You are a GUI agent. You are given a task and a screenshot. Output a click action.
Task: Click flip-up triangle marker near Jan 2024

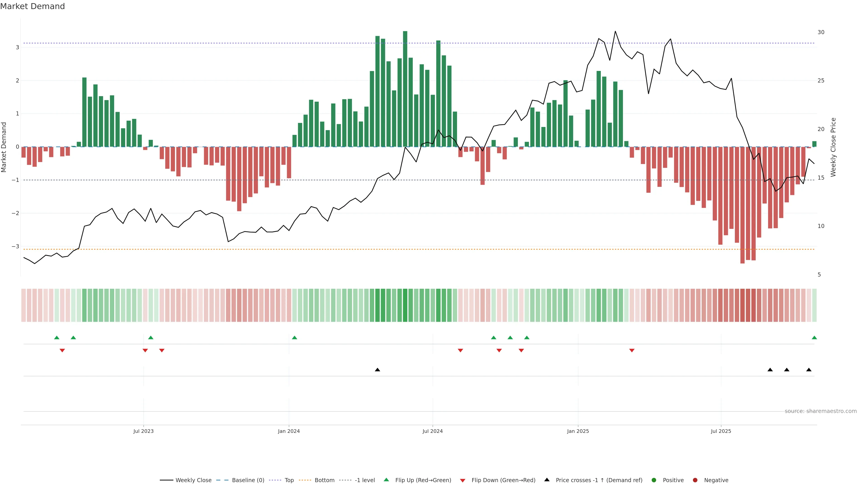(x=295, y=338)
